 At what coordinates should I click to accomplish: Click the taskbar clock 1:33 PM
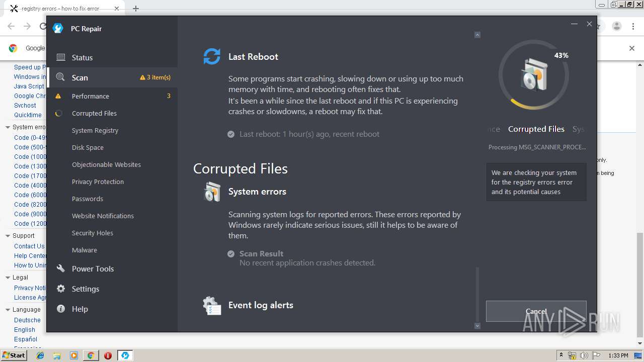pos(618,355)
